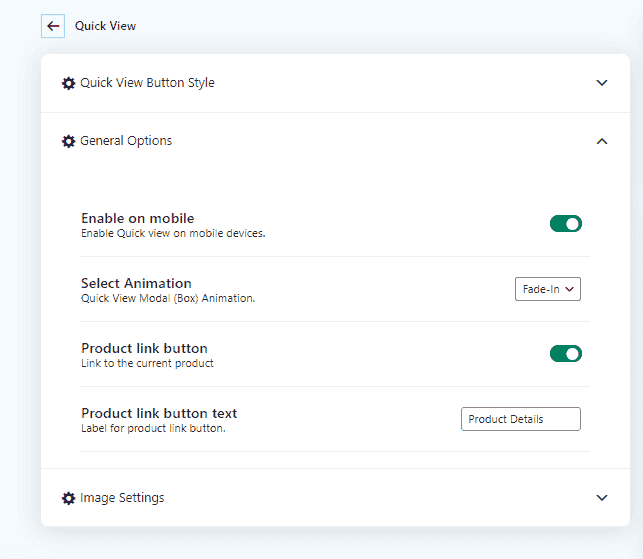Expand Image Settings using its chevron
The image size is (643, 559).
(x=601, y=497)
